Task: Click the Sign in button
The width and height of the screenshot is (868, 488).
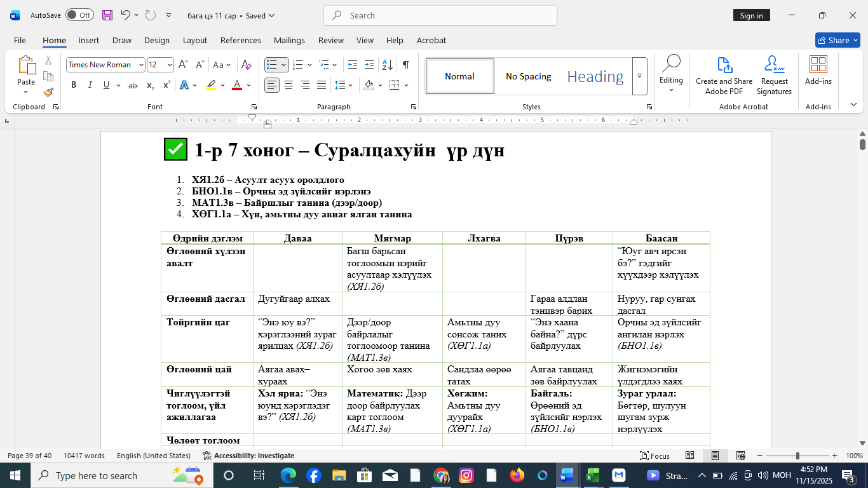Action: (x=752, y=15)
